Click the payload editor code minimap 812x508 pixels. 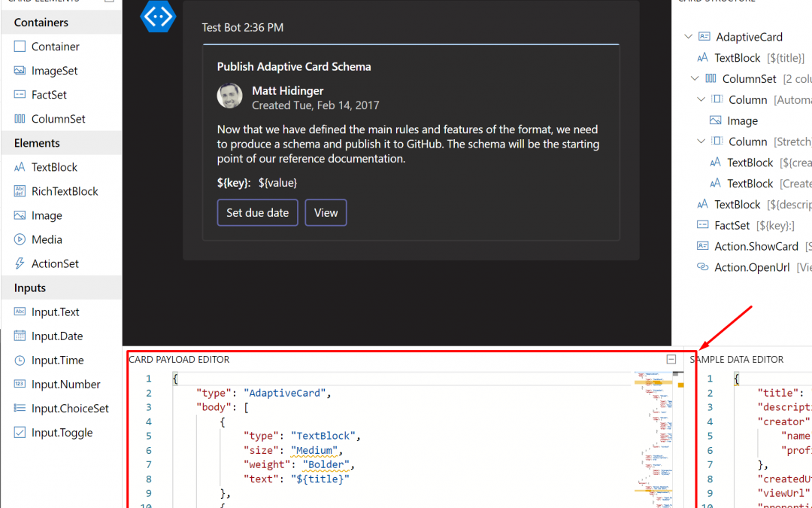point(653,439)
